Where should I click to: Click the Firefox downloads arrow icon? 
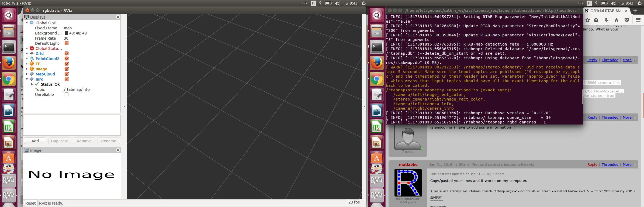(606, 20)
